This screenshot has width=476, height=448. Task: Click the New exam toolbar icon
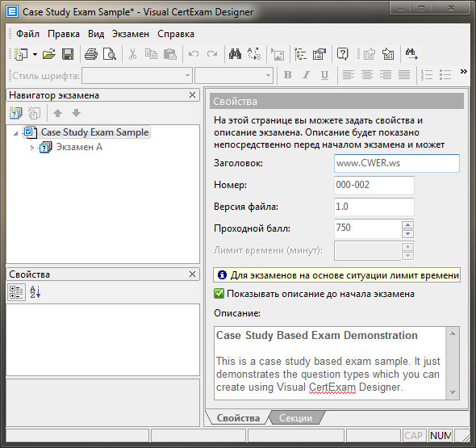click(21, 54)
